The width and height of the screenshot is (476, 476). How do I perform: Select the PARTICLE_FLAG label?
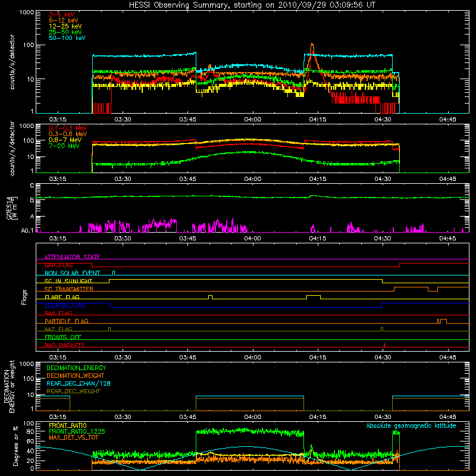tap(67, 321)
